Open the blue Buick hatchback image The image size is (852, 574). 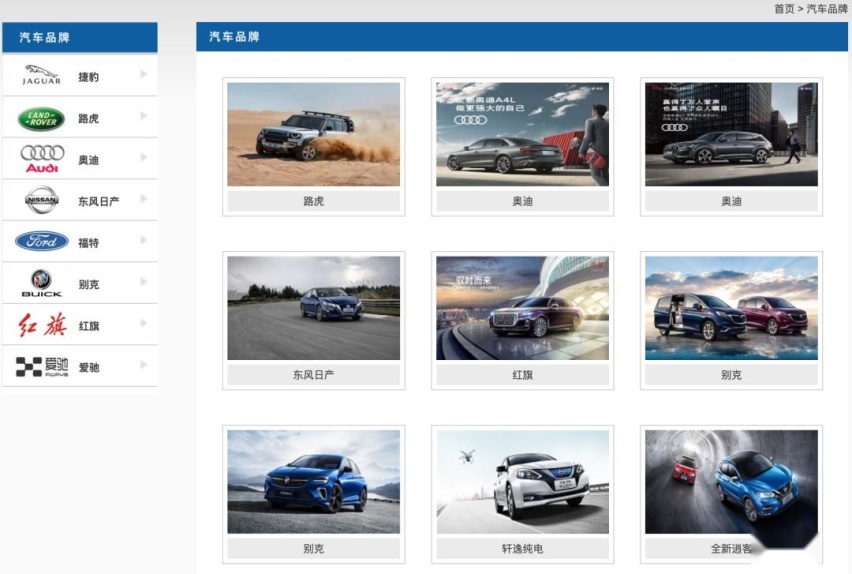coord(314,482)
